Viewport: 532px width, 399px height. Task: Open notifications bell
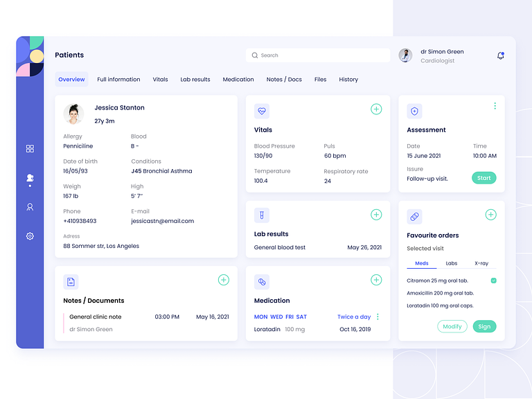(500, 55)
